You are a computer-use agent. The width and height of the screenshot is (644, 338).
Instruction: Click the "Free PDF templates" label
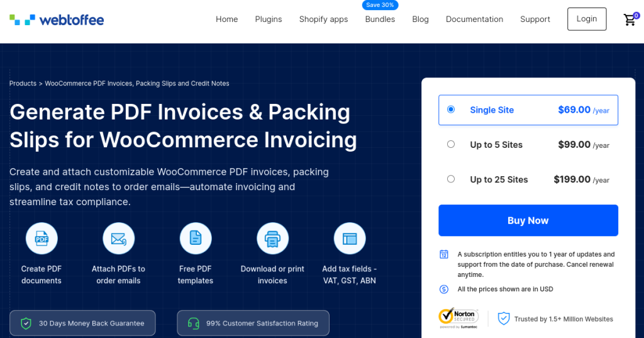click(x=196, y=274)
